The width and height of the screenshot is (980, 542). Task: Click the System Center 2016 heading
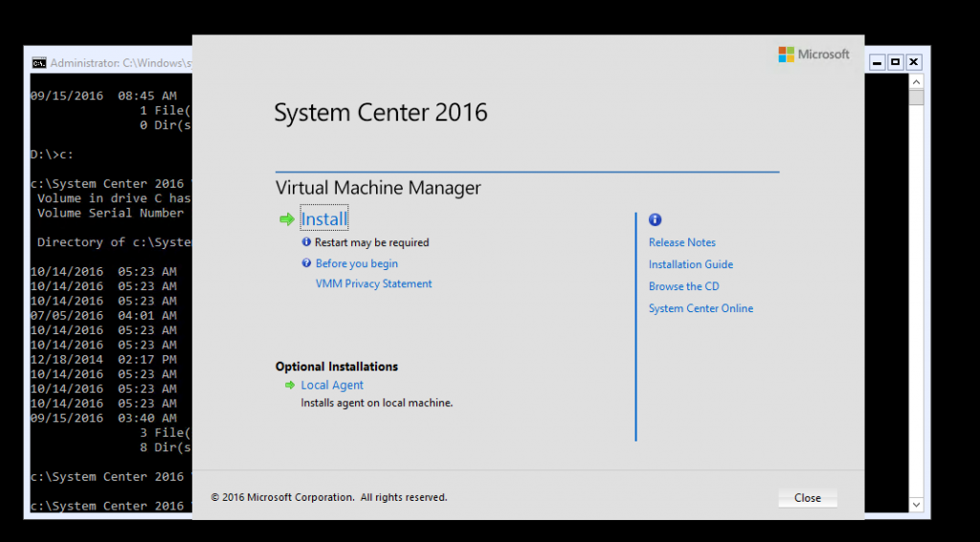point(381,113)
